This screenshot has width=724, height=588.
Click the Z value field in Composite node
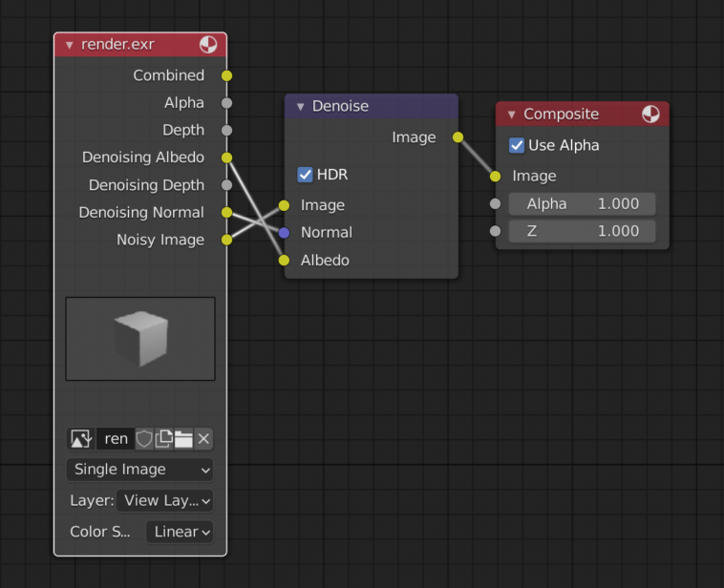pos(582,231)
